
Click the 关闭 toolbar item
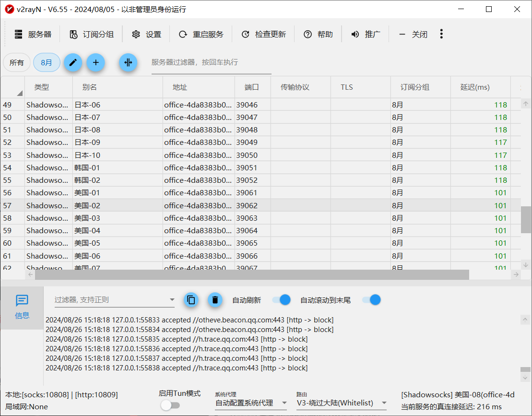[413, 34]
